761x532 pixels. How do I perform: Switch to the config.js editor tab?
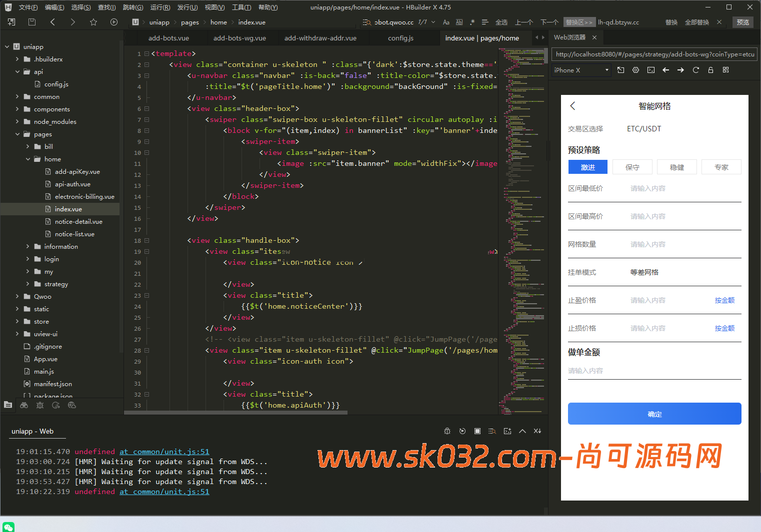(400, 38)
